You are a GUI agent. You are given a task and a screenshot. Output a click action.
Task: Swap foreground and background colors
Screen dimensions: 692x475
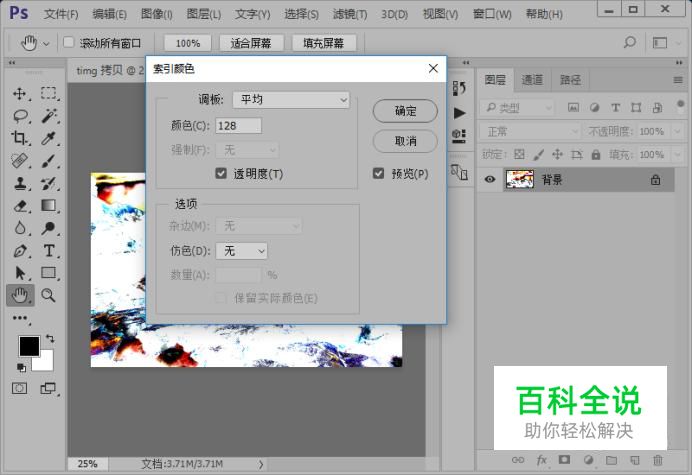[x=50, y=339]
